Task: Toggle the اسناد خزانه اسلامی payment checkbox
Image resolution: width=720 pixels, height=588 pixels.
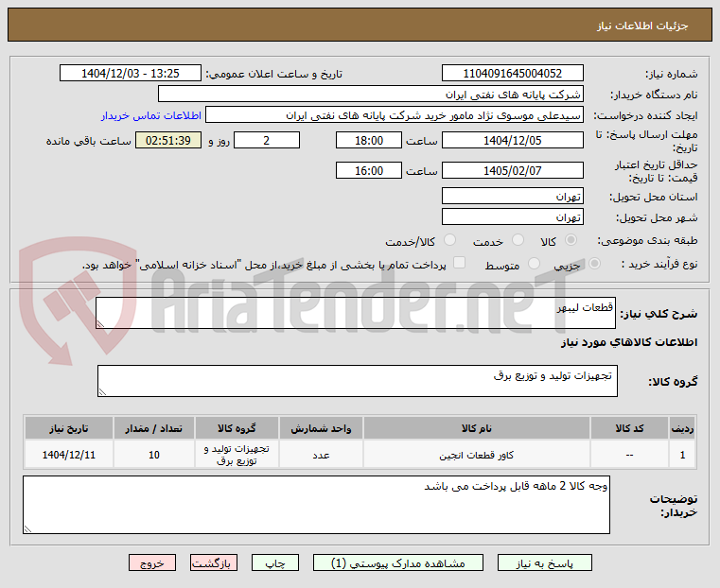Action: pyautogui.click(x=459, y=263)
